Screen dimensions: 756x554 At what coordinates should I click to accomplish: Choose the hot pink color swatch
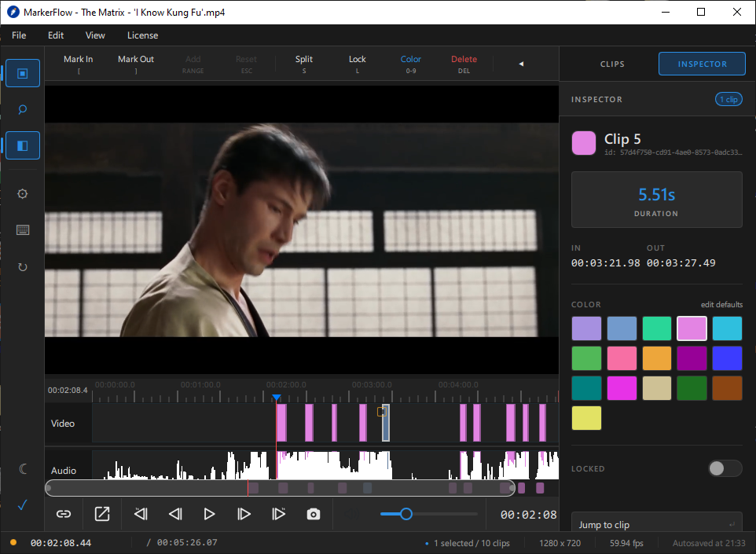click(x=622, y=358)
